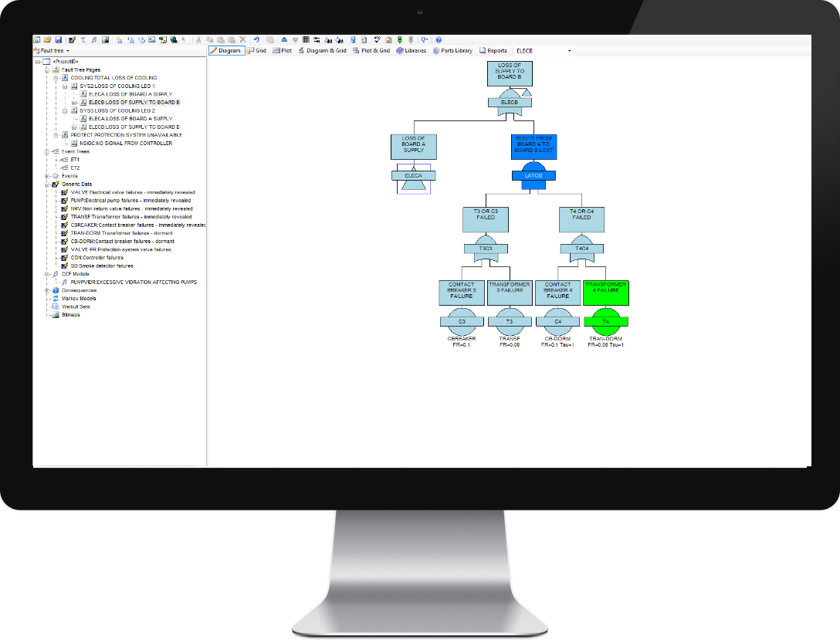Viewport: 840px width, 640px height.
Task: Select PUMP:Electrical pump failures generic data
Action: point(130,200)
